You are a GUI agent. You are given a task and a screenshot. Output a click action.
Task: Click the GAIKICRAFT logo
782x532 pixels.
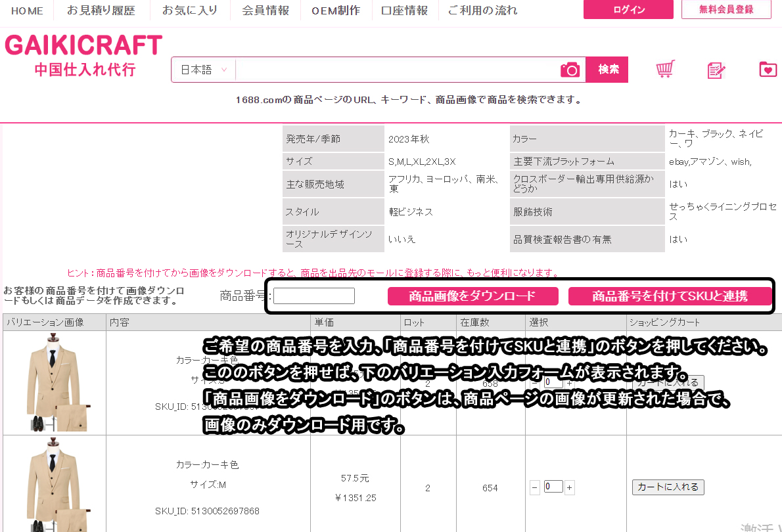83,56
